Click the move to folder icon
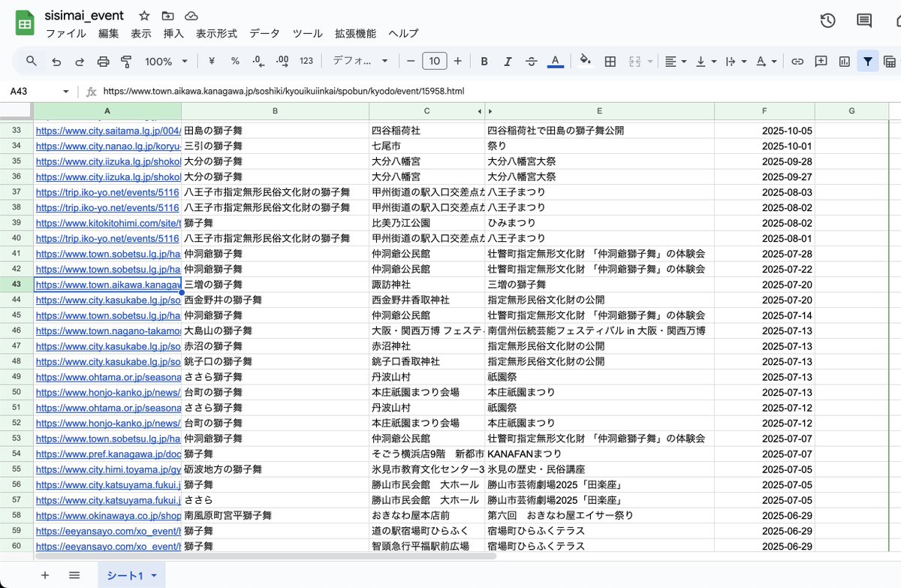This screenshot has width=901, height=588. click(167, 16)
